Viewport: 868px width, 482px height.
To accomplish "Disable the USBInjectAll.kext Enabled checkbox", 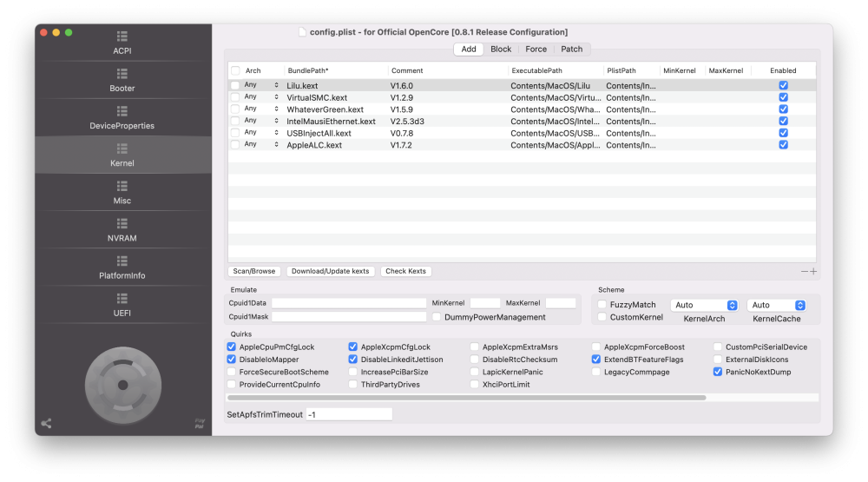I will 783,133.
